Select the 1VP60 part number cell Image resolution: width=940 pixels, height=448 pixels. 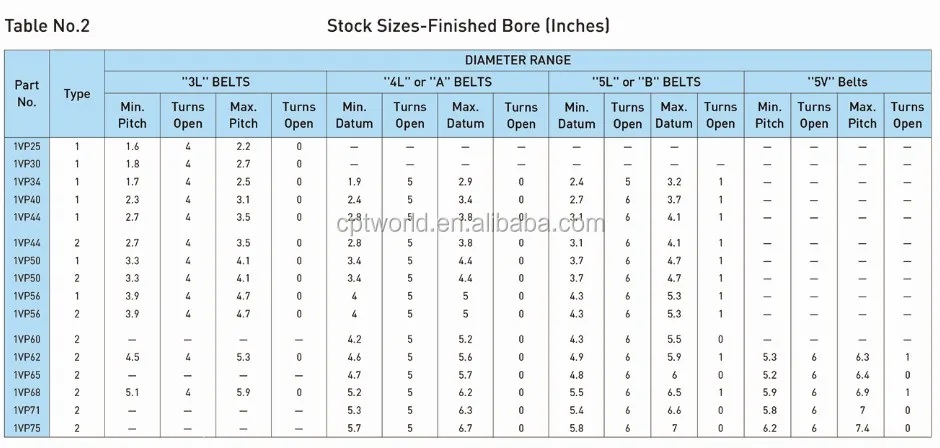(27, 339)
